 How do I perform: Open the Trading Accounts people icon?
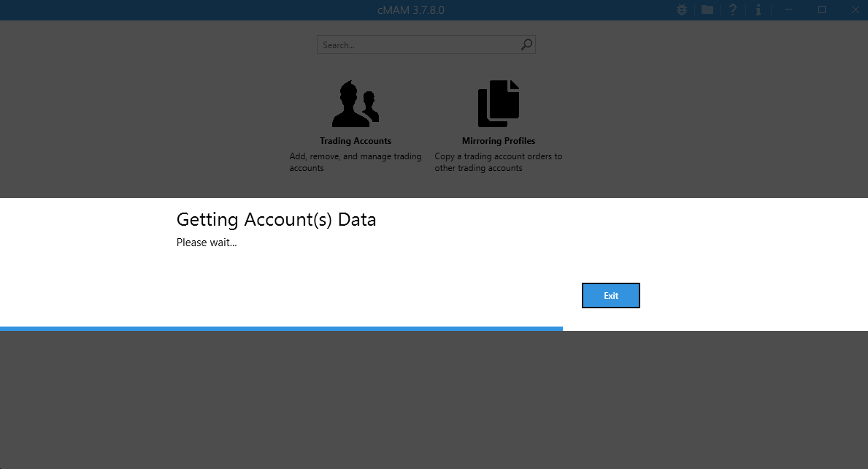[356, 104]
